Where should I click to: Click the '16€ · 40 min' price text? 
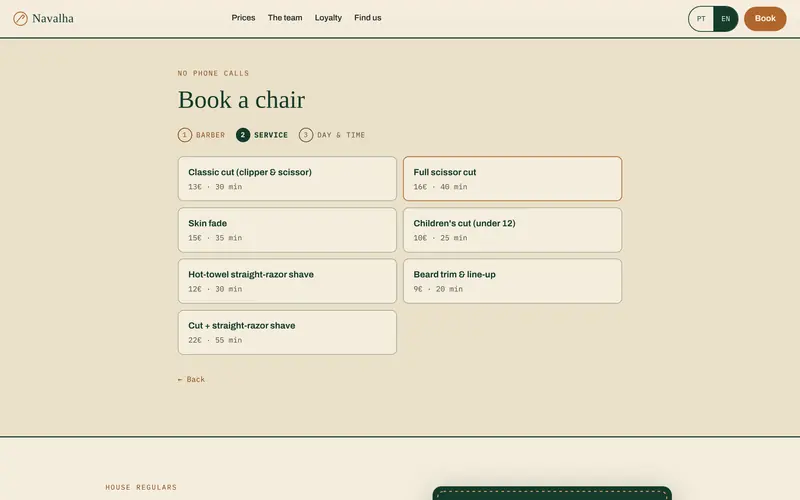pyautogui.click(x=440, y=187)
